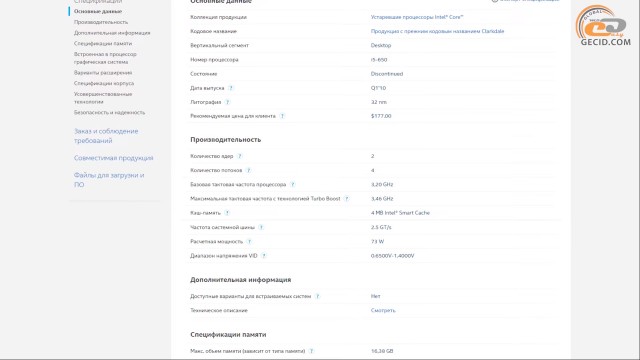This screenshot has width=640, height=360.
Task: Click Смотреть link for Техническое описание
Action: tap(383, 311)
